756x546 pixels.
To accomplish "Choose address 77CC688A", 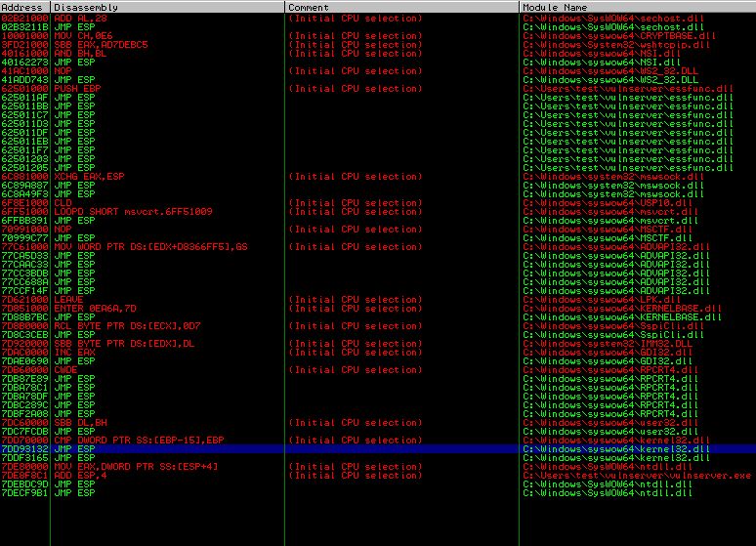I will (x=24, y=282).
